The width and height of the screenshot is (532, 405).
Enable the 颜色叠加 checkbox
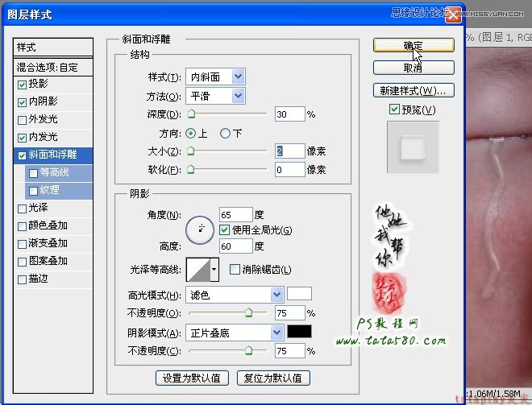click(22, 226)
